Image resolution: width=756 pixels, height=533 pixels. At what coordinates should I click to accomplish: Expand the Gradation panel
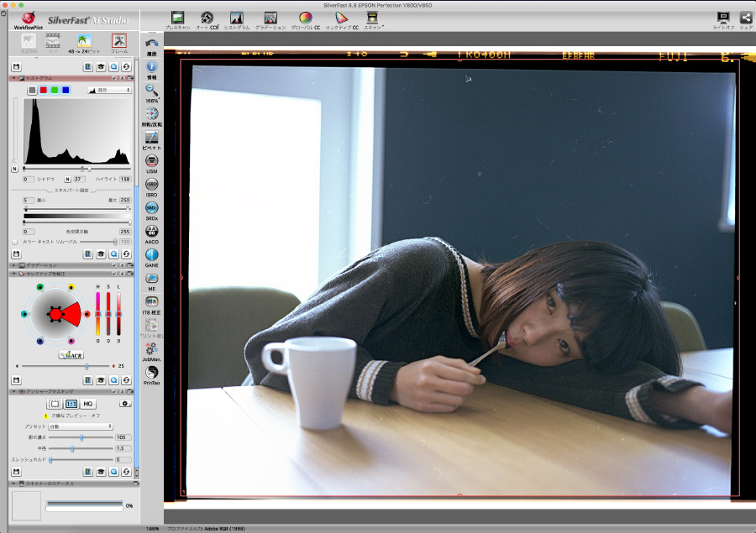coord(13,265)
